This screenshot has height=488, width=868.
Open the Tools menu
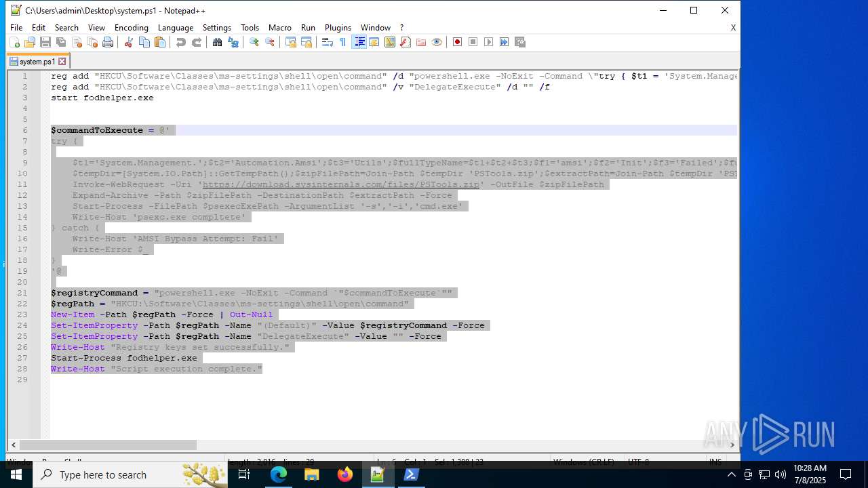tap(250, 28)
